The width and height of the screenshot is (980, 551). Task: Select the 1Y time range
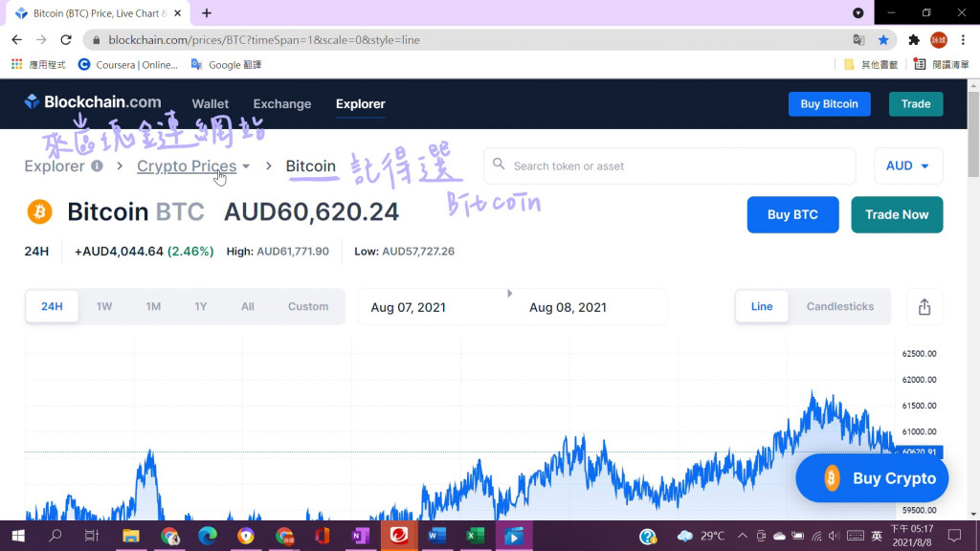(200, 306)
